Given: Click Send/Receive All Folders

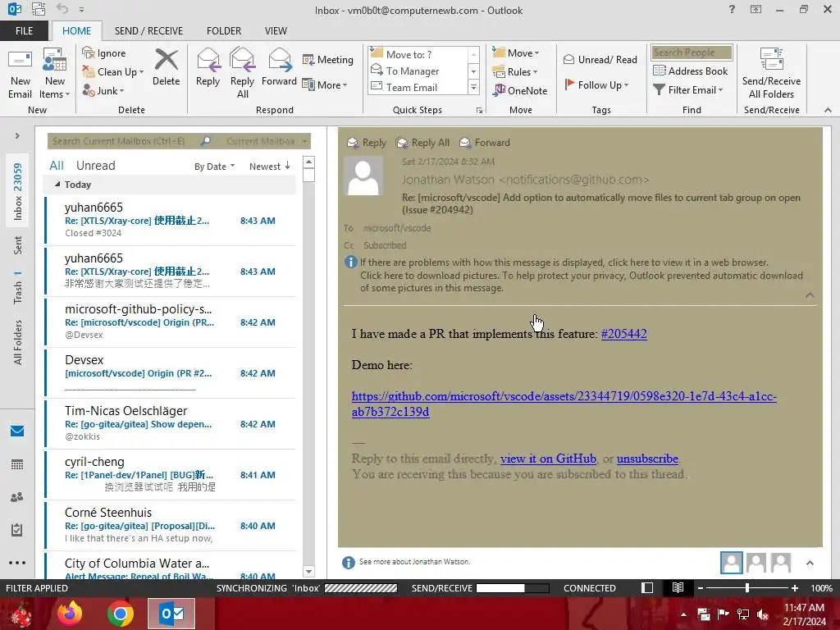Looking at the screenshot, I should [x=771, y=74].
